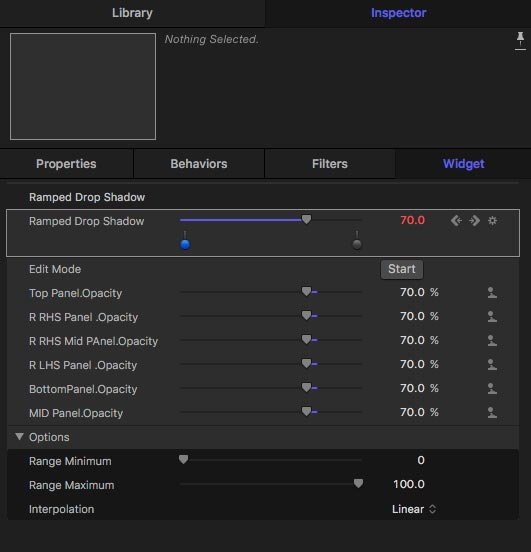Click the Range Maximum label
The height and width of the screenshot is (552, 531).
point(71,485)
